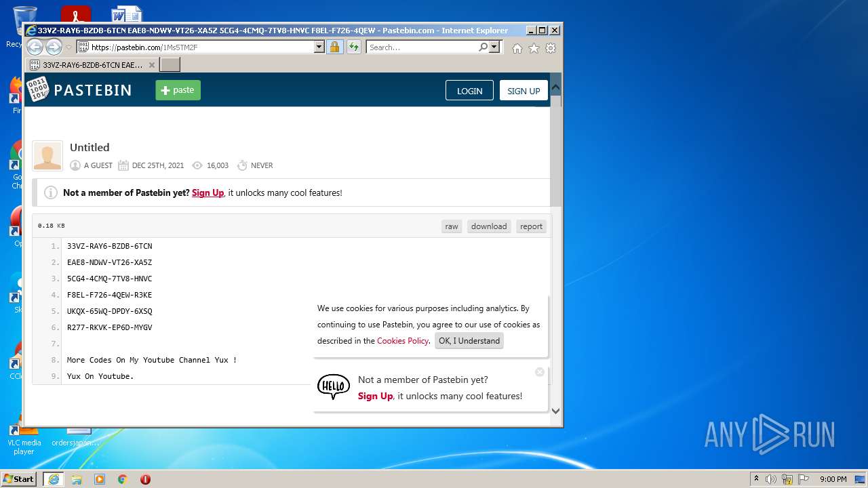Go back with the IE back arrow

click(x=35, y=47)
